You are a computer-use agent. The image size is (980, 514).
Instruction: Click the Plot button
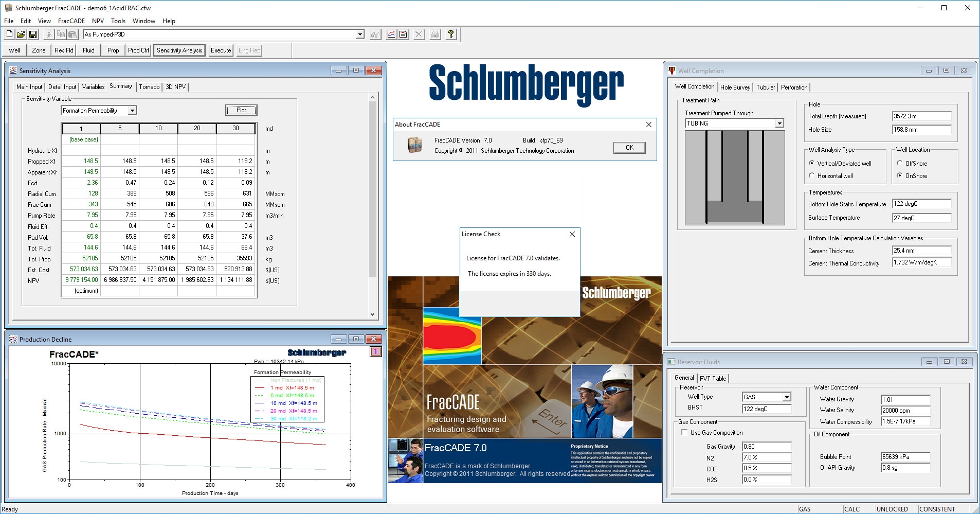(x=241, y=110)
